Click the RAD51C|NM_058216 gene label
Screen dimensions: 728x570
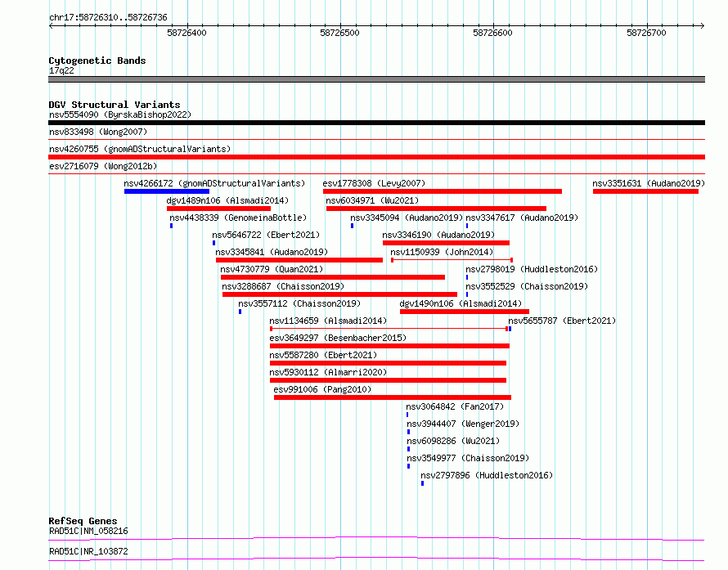(88, 531)
